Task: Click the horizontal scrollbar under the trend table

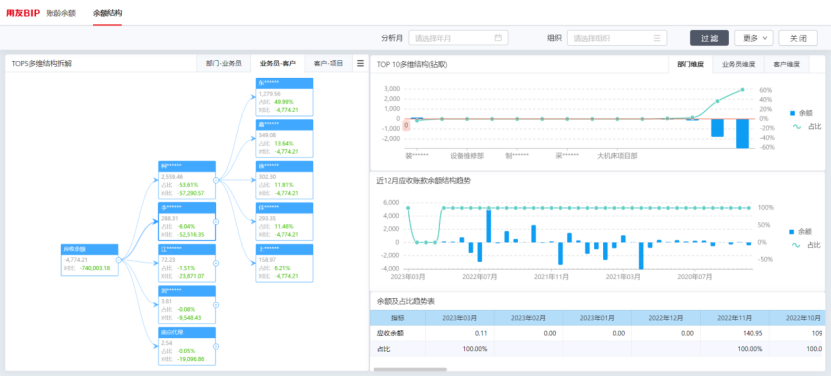Action: 410,369
